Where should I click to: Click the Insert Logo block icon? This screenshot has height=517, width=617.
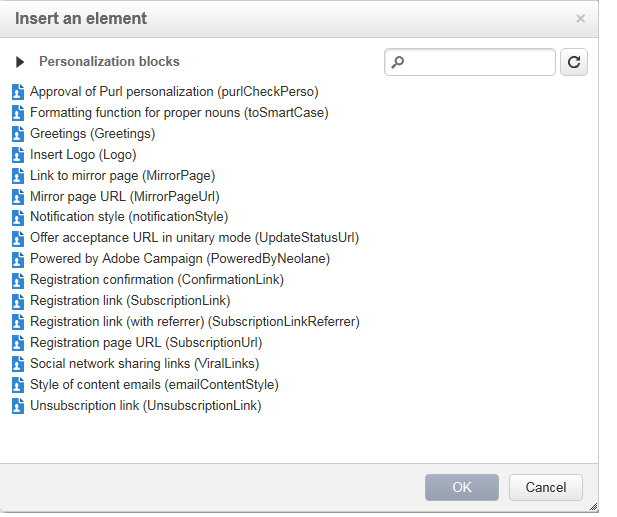click(17, 155)
